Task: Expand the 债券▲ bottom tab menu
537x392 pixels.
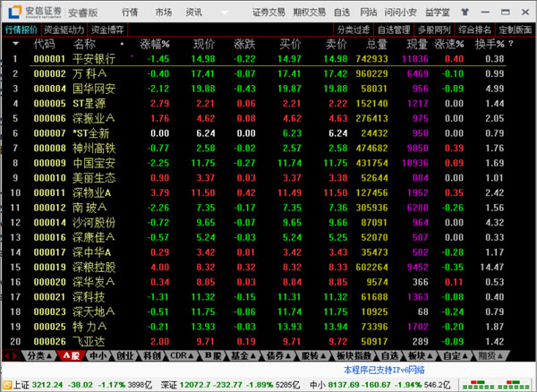Action: click(278, 355)
